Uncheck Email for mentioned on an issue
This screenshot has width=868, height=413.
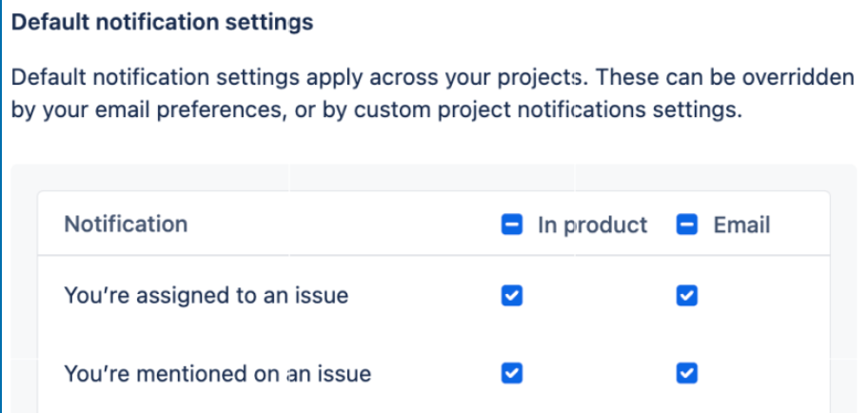(686, 373)
